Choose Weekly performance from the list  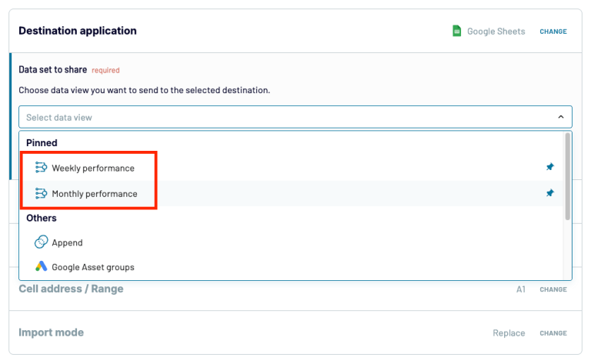pyautogui.click(x=93, y=168)
